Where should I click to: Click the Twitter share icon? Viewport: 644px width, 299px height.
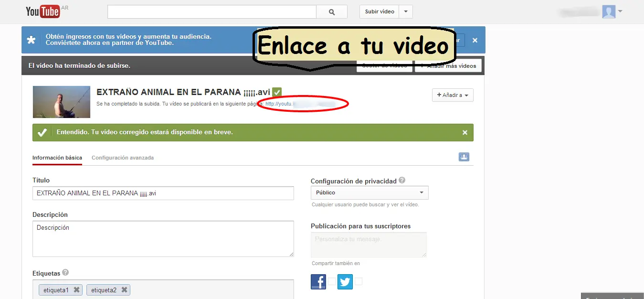point(345,281)
